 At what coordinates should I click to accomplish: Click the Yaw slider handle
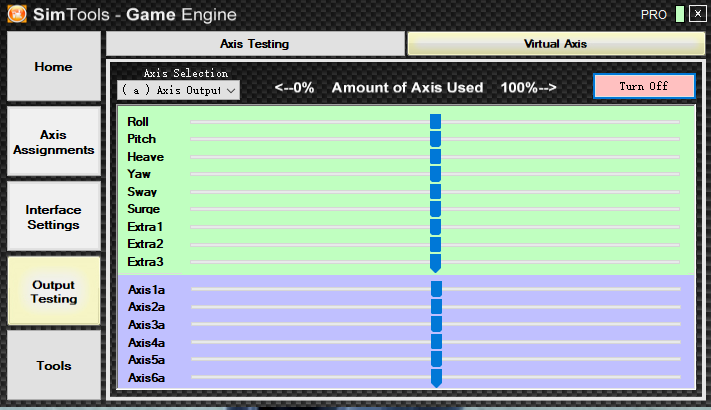[435, 174]
